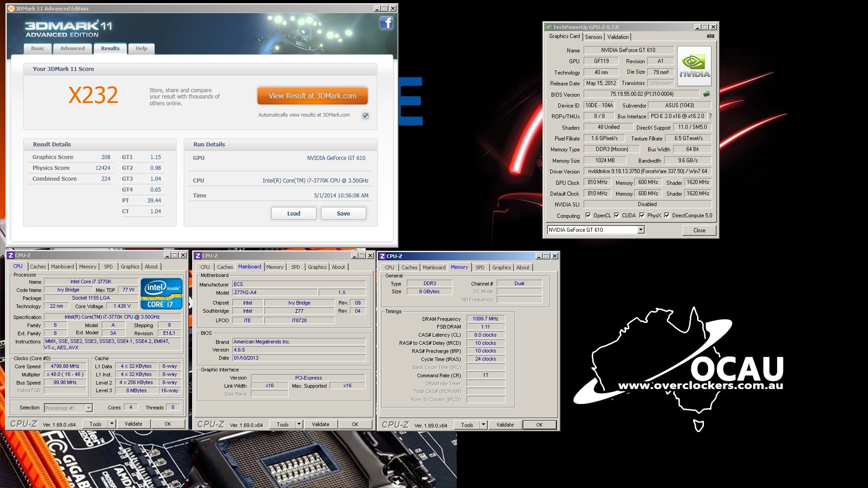Click the Driver Version field in GPU-Z
The height and width of the screenshot is (488, 868).
click(x=647, y=171)
